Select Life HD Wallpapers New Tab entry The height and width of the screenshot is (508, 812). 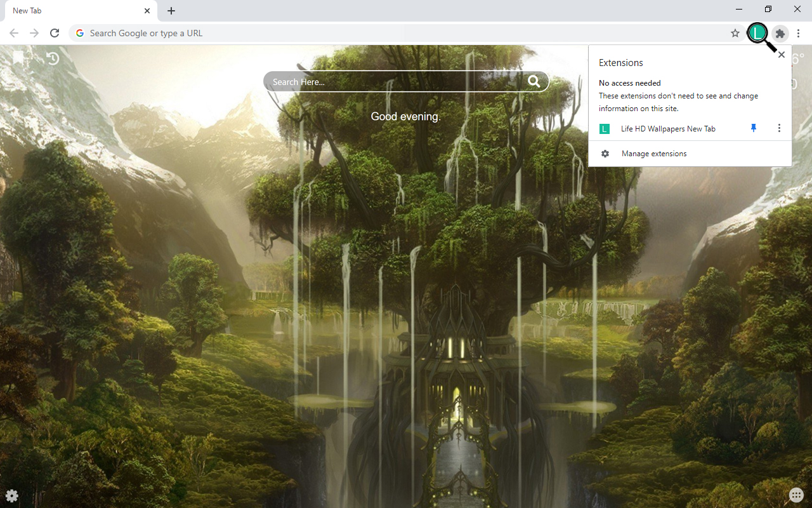tap(668, 129)
